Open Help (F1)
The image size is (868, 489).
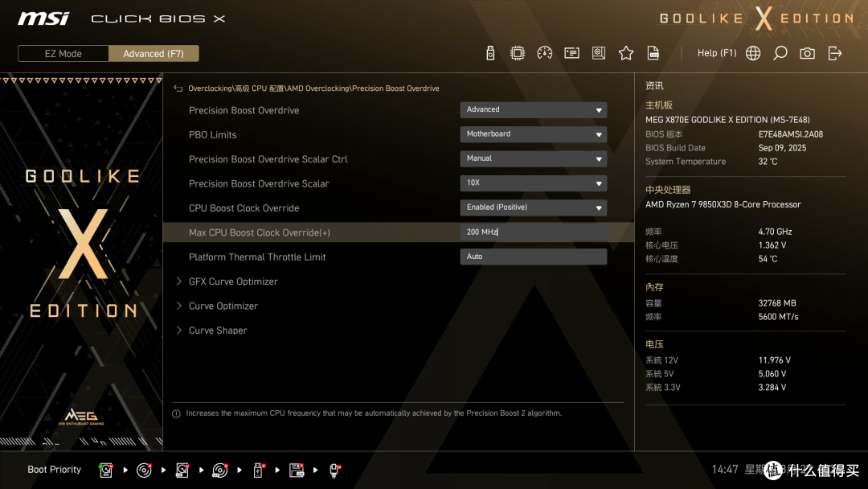pos(717,53)
